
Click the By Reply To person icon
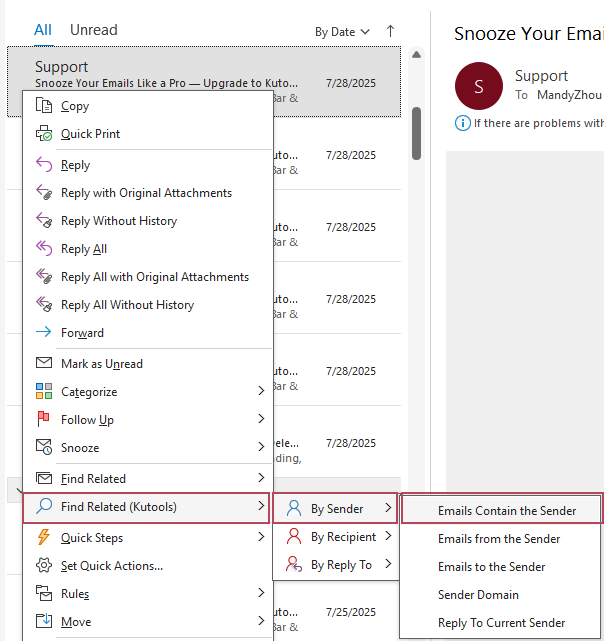tap(294, 564)
